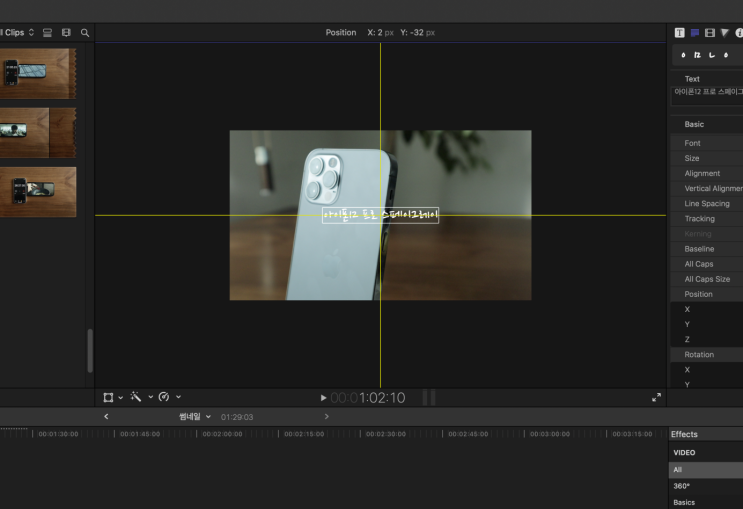
Task: Click the All Caps parameter
Action: (707, 264)
